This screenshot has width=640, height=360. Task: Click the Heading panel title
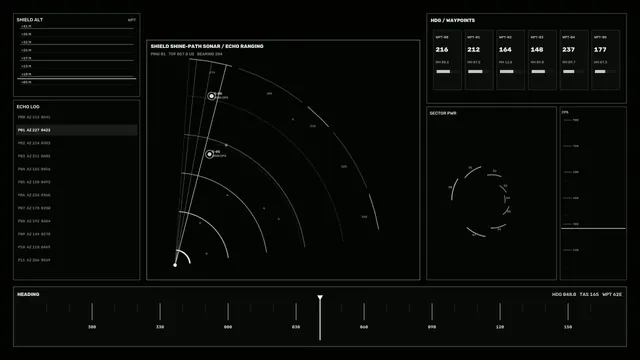(x=28, y=294)
